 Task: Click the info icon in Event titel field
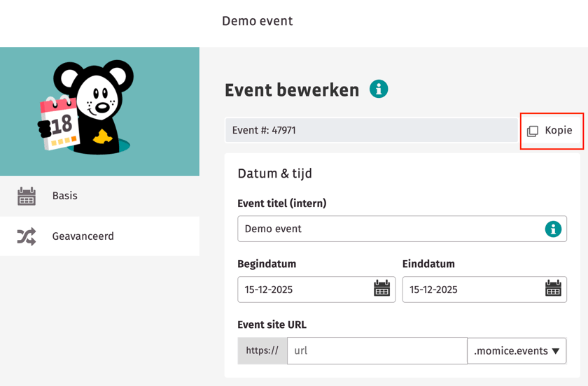[553, 229]
